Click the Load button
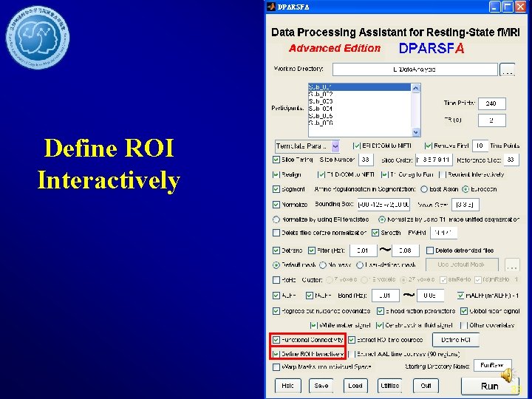 click(355, 386)
